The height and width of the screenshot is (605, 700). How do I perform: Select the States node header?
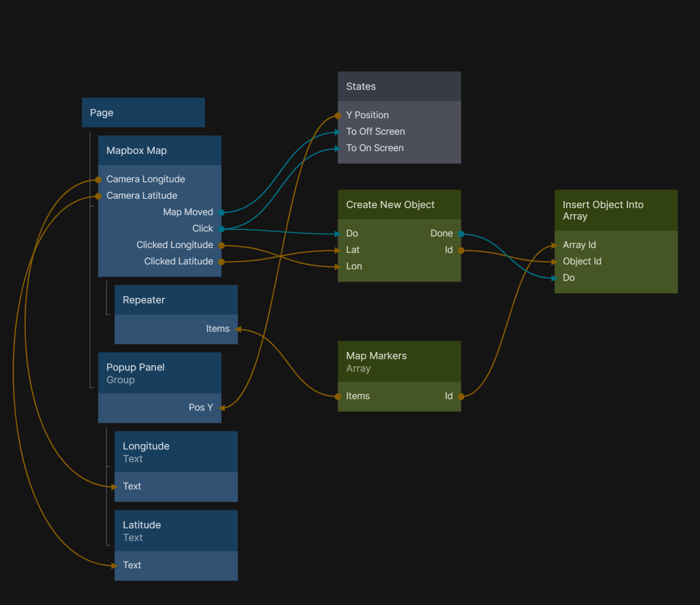tap(399, 87)
